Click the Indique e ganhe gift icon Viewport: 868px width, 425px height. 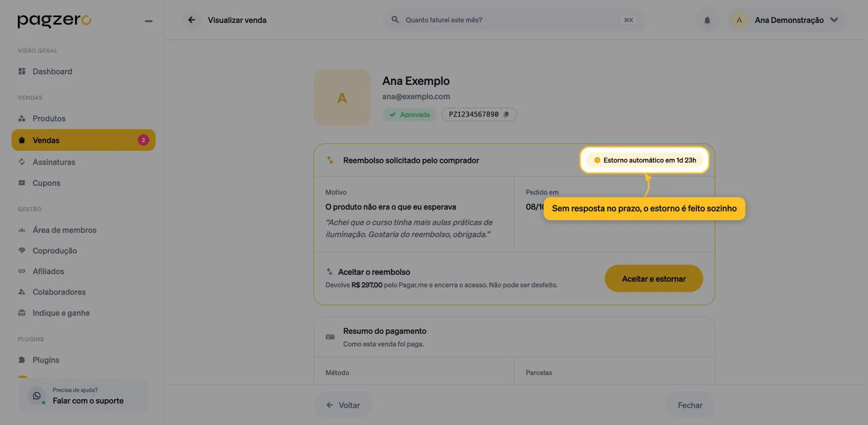click(22, 313)
